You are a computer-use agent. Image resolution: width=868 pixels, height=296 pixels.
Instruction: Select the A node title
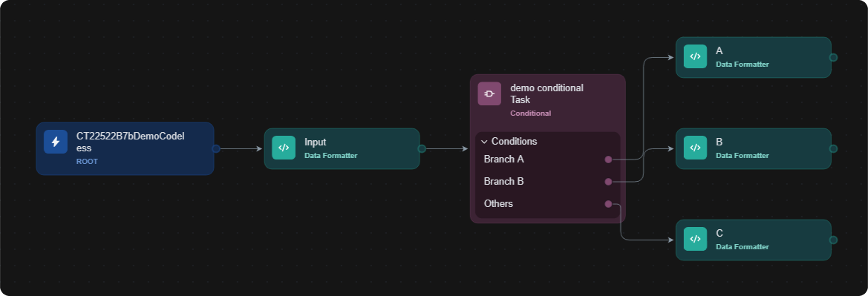click(x=719, y=51)
